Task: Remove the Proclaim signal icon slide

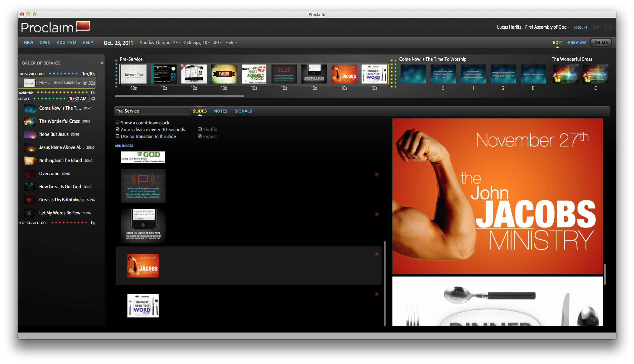Action: click(x=377, y=175)
